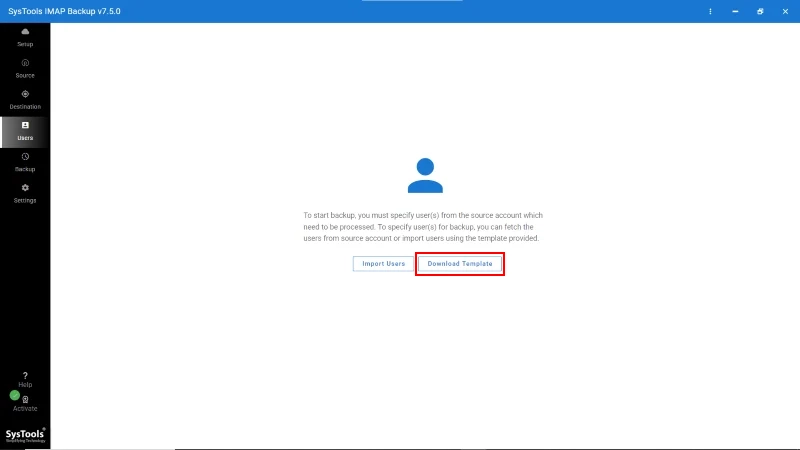Click the SysTools logo at sidebar bottom
Screen dimensions: 800x450
[x=26, y=435]
